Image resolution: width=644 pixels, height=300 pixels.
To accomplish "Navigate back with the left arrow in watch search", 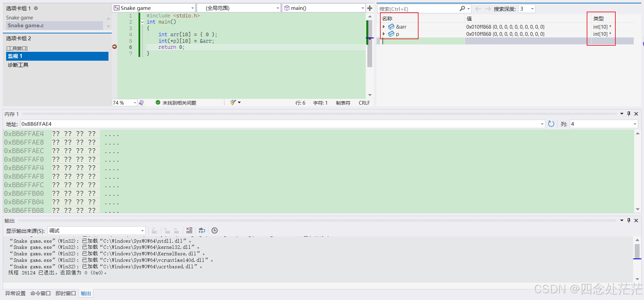I will pyautogui.click(x=478, y=9).
